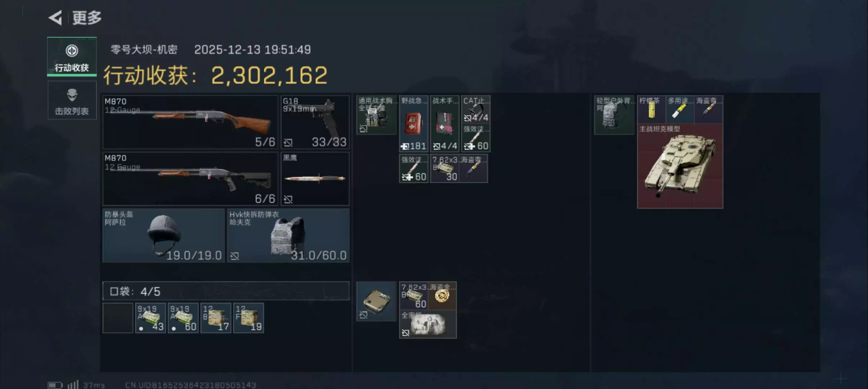Screen dimensions: 868x389
Task: Go back using the arrow beside 更多
Action: tap(55, 17)
